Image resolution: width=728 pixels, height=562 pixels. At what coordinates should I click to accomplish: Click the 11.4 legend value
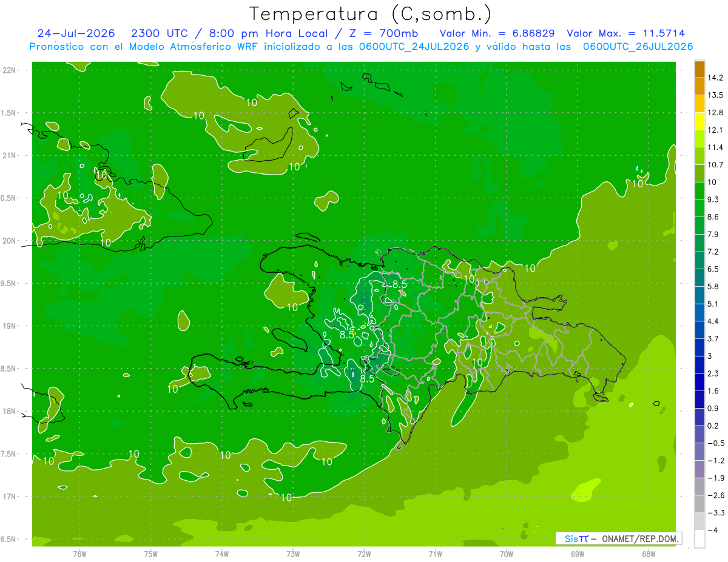pos(715,147)
